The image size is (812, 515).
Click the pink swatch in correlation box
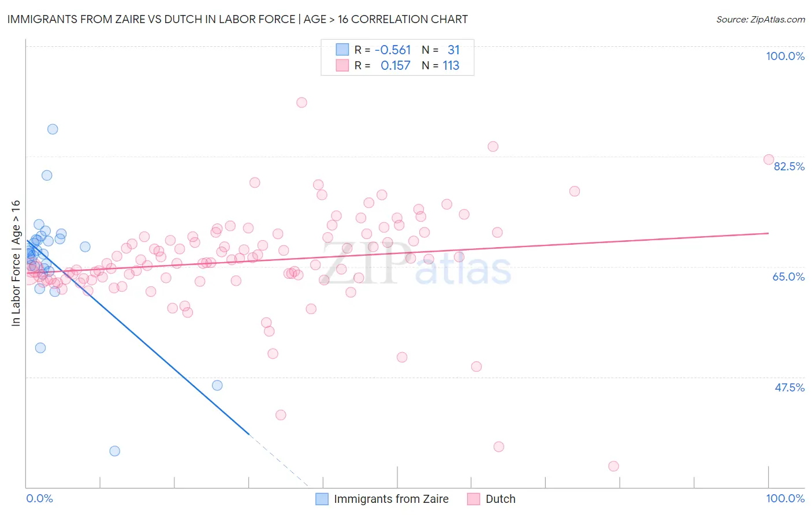click(342, 65)
